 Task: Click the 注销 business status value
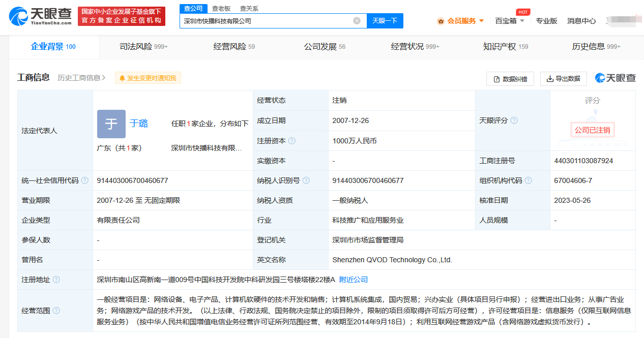(339, 101)
